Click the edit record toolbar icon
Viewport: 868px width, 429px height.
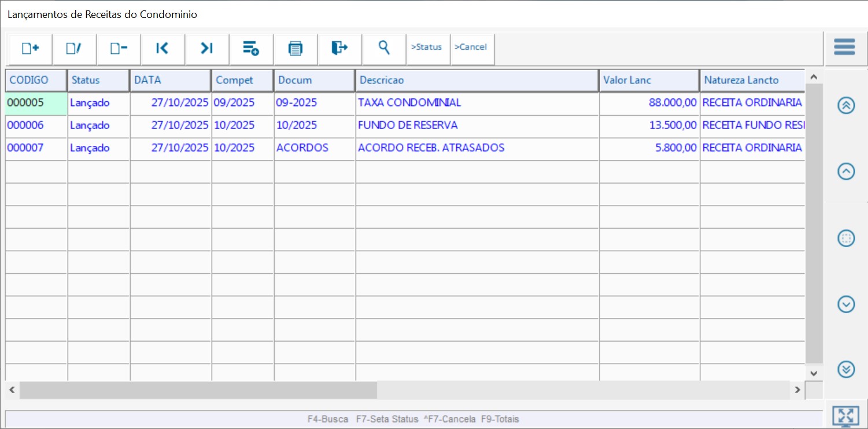point(74,49)
